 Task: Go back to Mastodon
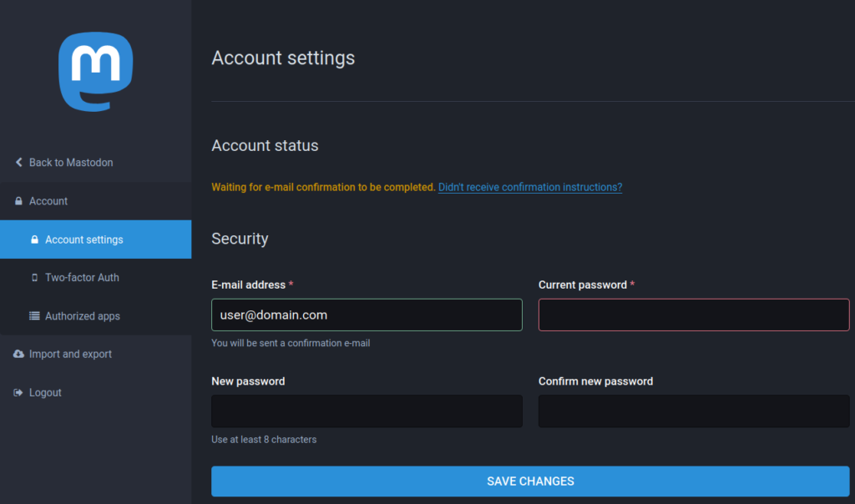point(71,163)
